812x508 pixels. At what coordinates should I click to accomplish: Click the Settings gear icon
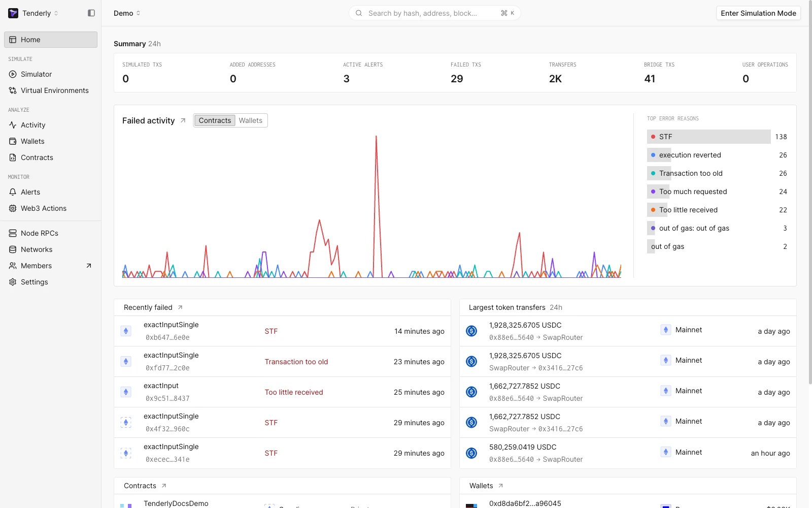(13, 282)
